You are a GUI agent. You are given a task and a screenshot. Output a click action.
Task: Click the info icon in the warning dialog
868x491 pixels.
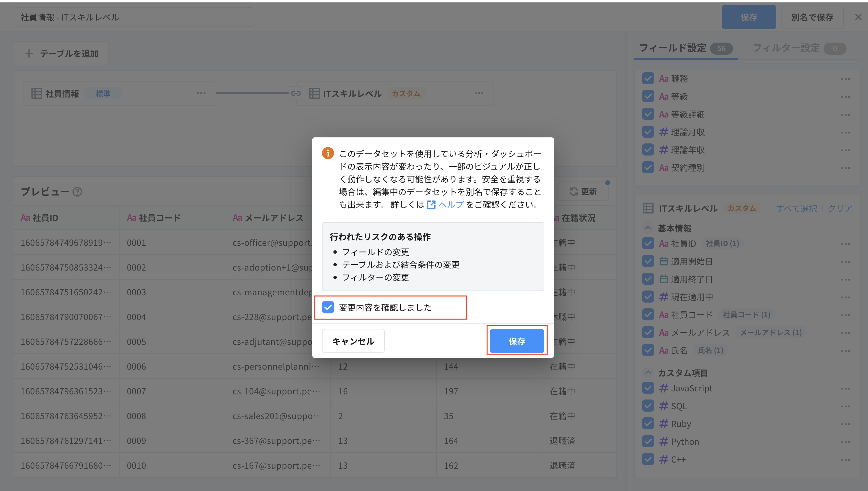pyautogui.click(x=327, y=153)
